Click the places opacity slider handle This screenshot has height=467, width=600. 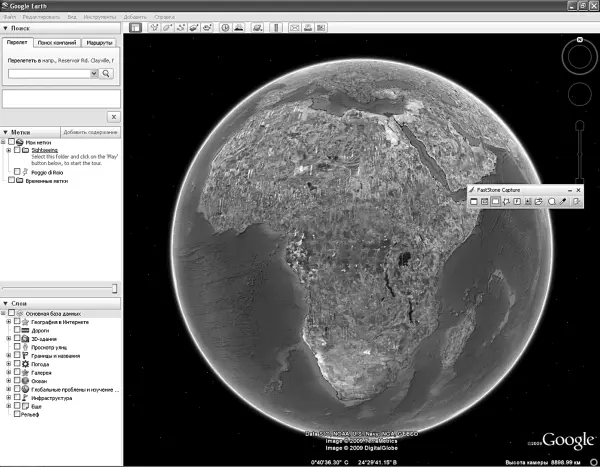coord(114,288)
